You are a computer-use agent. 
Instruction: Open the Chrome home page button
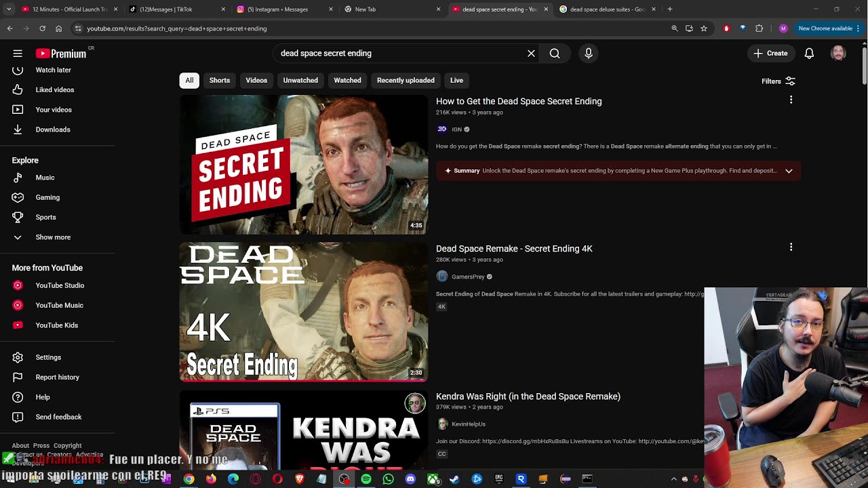[58, 28]
